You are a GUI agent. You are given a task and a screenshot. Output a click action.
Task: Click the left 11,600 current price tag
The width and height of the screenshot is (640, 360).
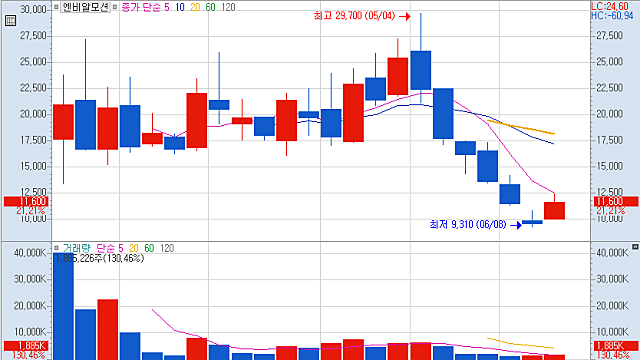click(26, 201)
